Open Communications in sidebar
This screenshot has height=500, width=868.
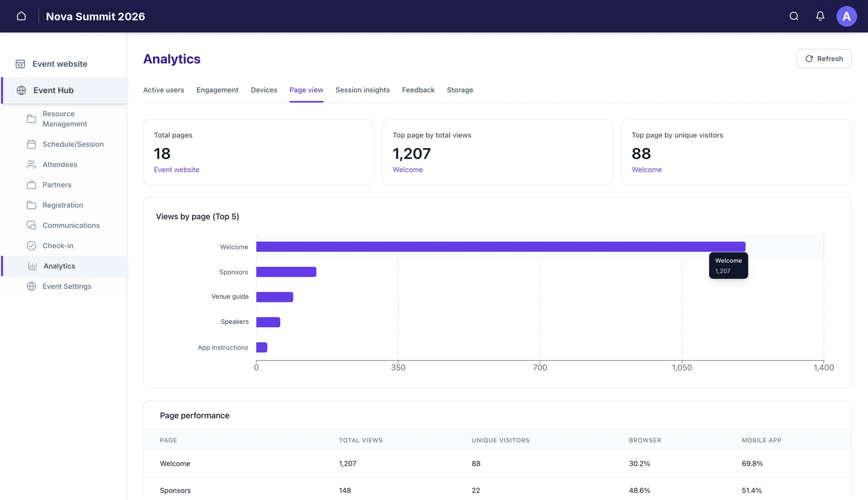71,226
